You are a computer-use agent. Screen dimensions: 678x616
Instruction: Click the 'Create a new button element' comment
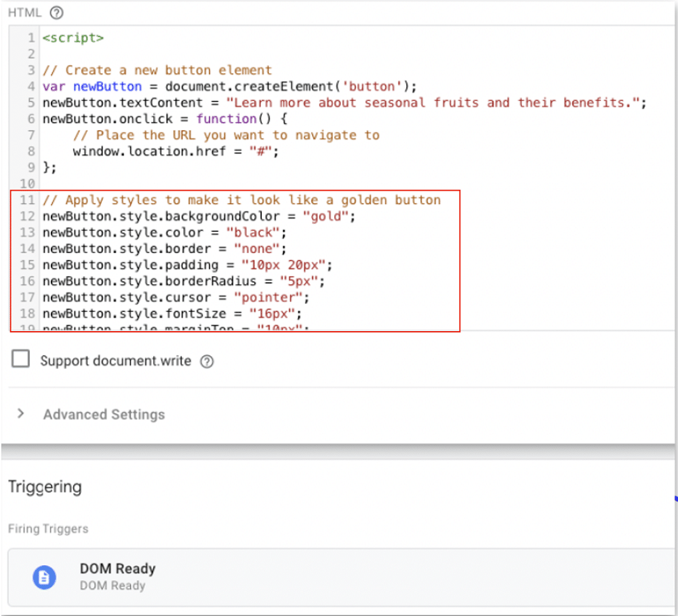pos(157,70)
